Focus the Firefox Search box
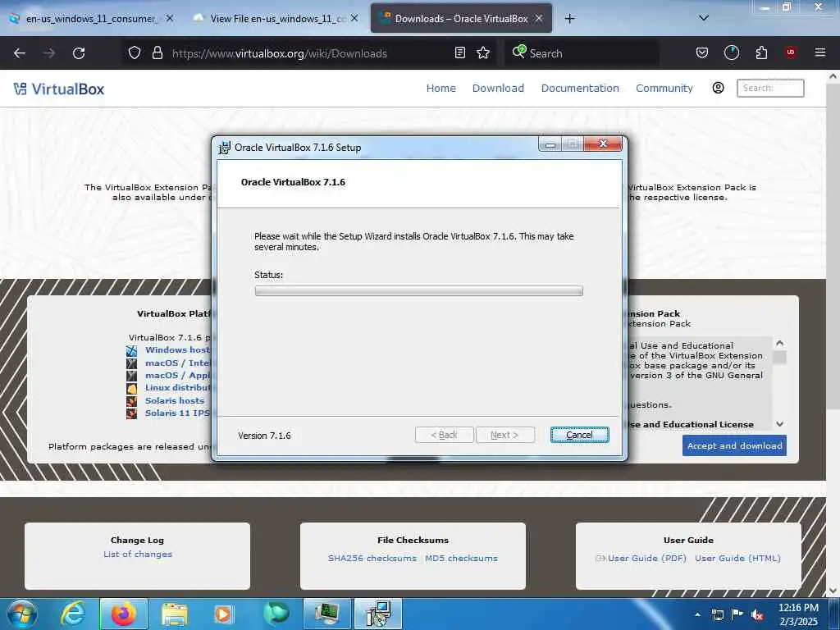 click(x=582, y=53)
